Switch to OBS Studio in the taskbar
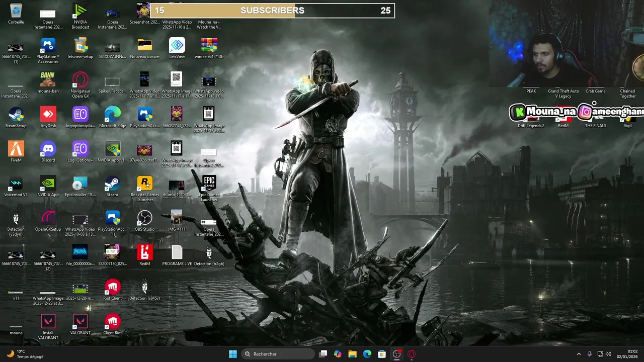Screen dimensions: 644x362 coord(396,354)
